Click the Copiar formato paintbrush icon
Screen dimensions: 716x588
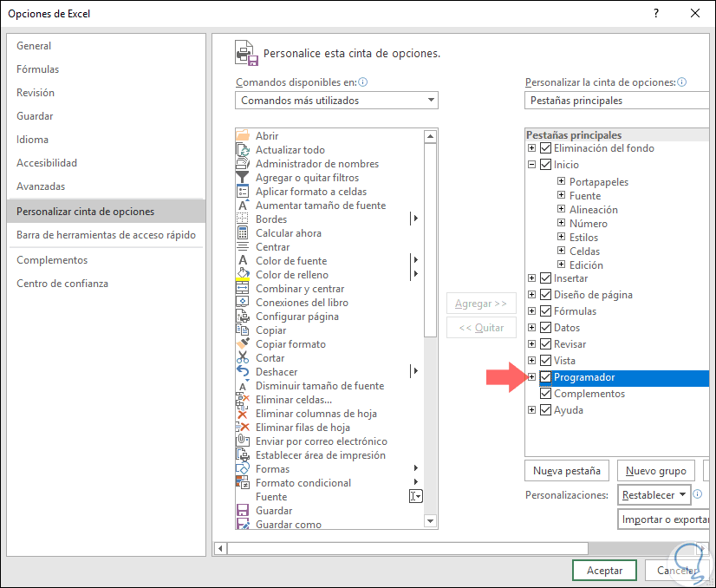click(243, 343)
